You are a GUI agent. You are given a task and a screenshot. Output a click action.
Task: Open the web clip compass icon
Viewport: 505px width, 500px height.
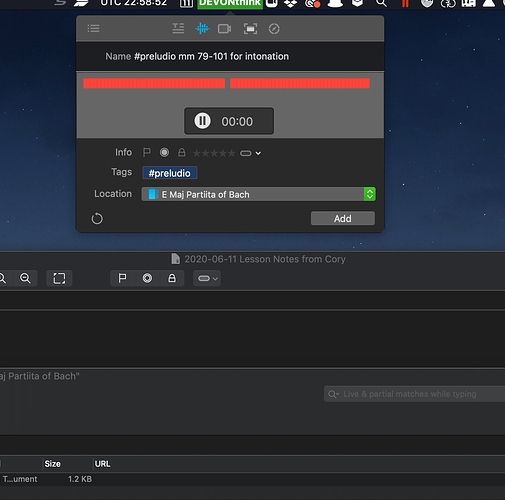point(274,29)
